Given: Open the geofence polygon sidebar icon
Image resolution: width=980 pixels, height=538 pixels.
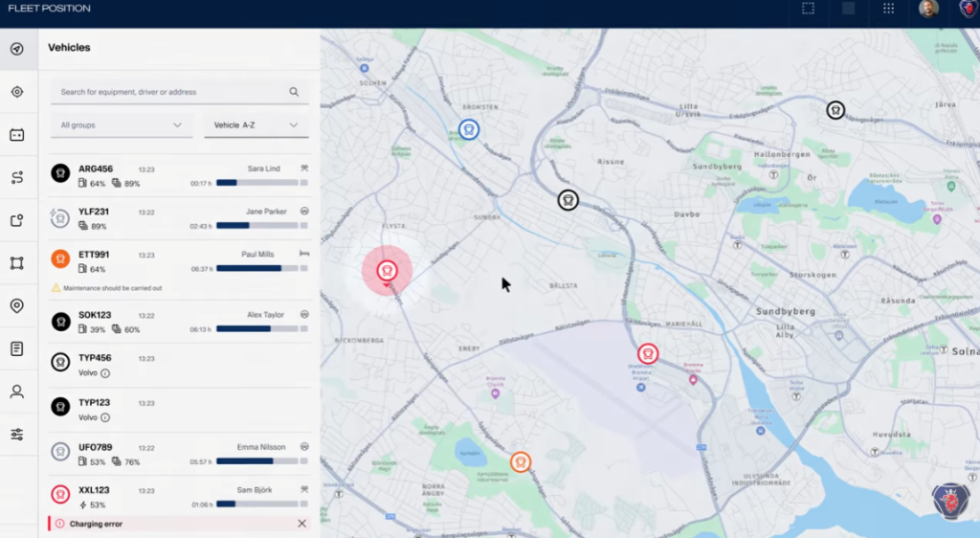Looking at the screenshot, I should tap(17, 263).
